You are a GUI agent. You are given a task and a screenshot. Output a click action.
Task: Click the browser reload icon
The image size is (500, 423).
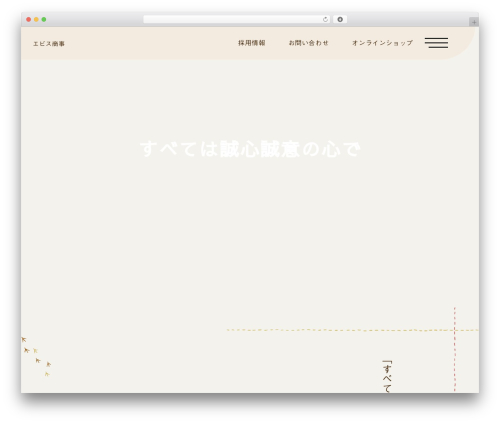(325, 20)
